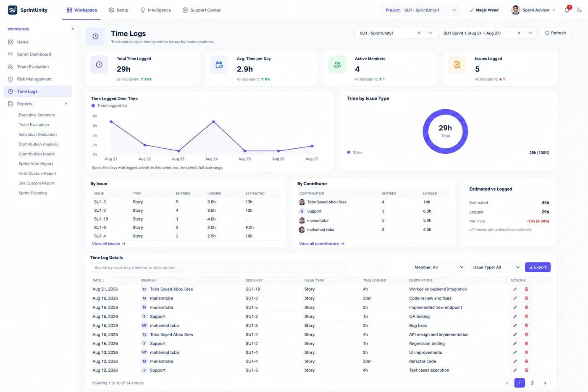
Task: Click the Risk Management shield icon
Action: pyautogui.click(x=10, y=79)
